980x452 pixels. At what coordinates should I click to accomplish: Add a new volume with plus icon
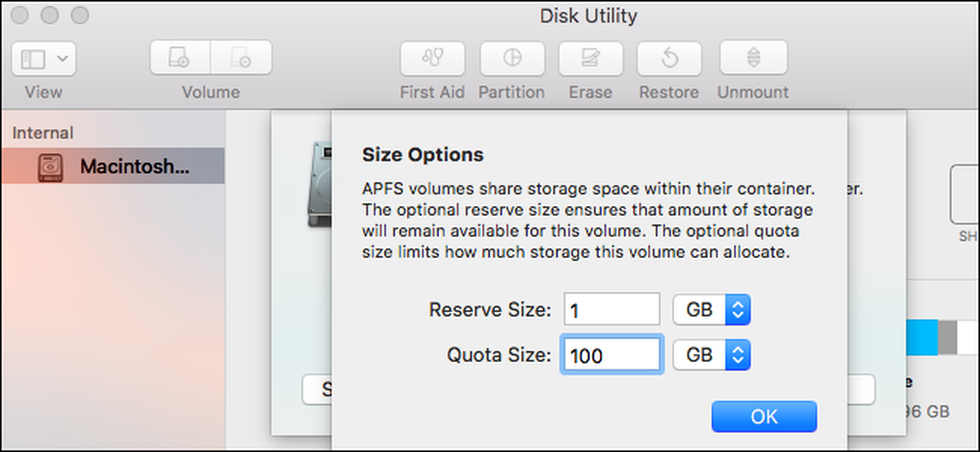click(x=180, y=58)
